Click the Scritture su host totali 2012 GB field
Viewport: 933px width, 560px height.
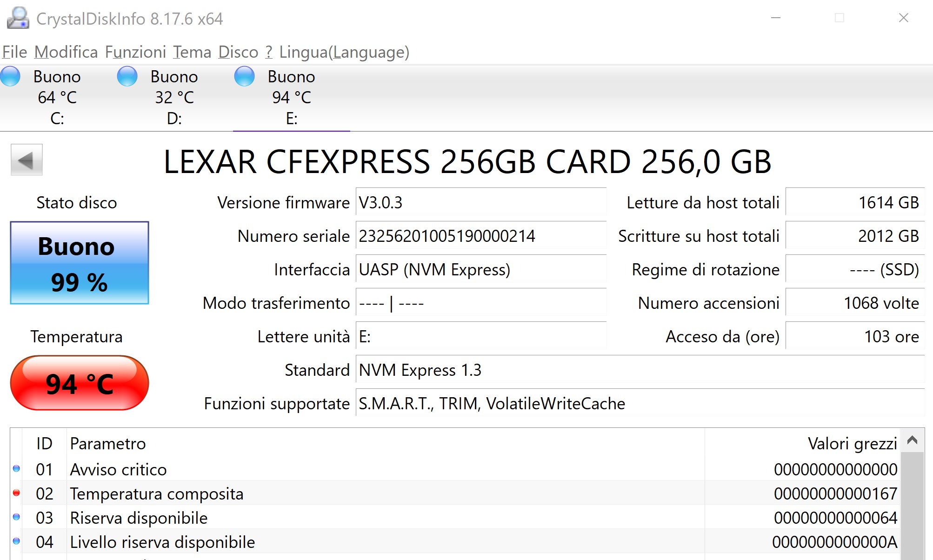click(855, 236)
